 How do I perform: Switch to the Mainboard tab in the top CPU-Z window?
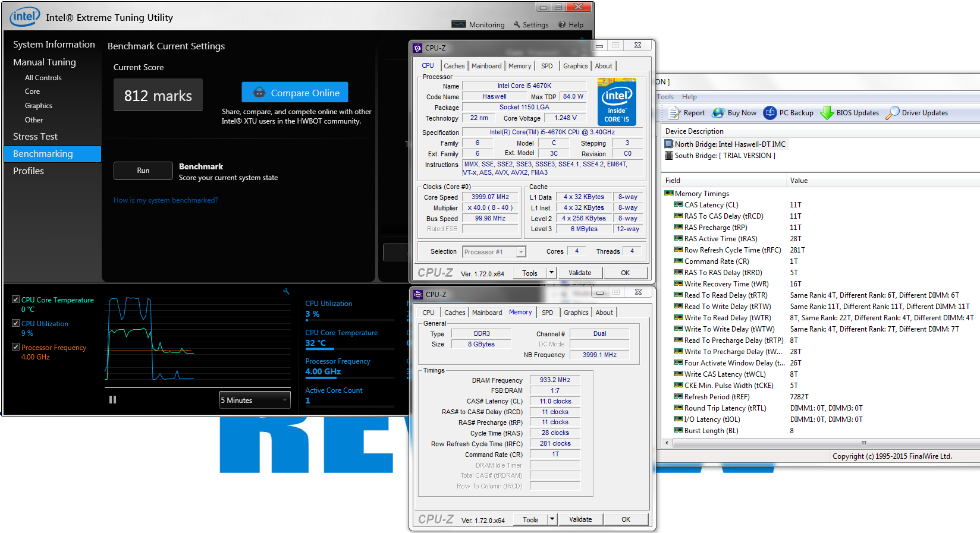pos(486,66)
